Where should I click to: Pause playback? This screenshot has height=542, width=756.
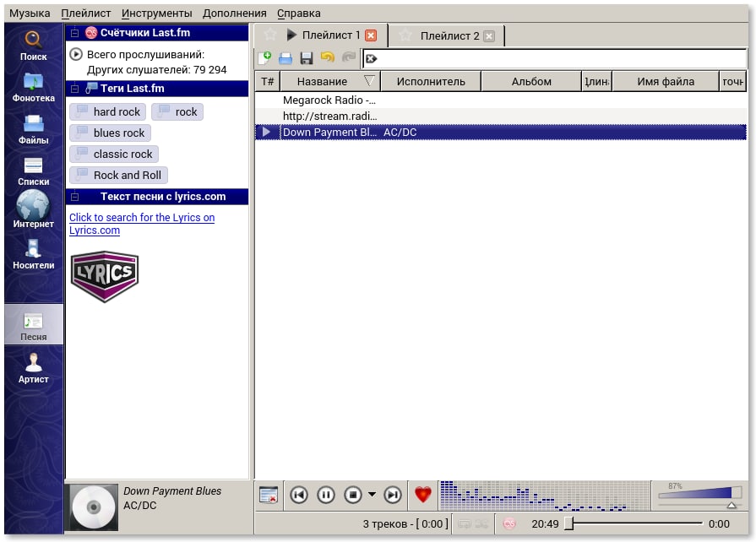coord(326,495)
